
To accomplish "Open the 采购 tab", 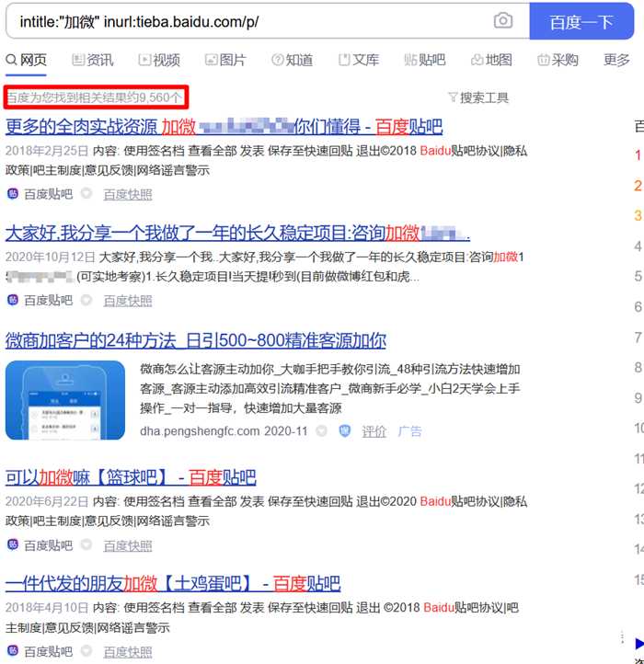I will tap(558, 60).
